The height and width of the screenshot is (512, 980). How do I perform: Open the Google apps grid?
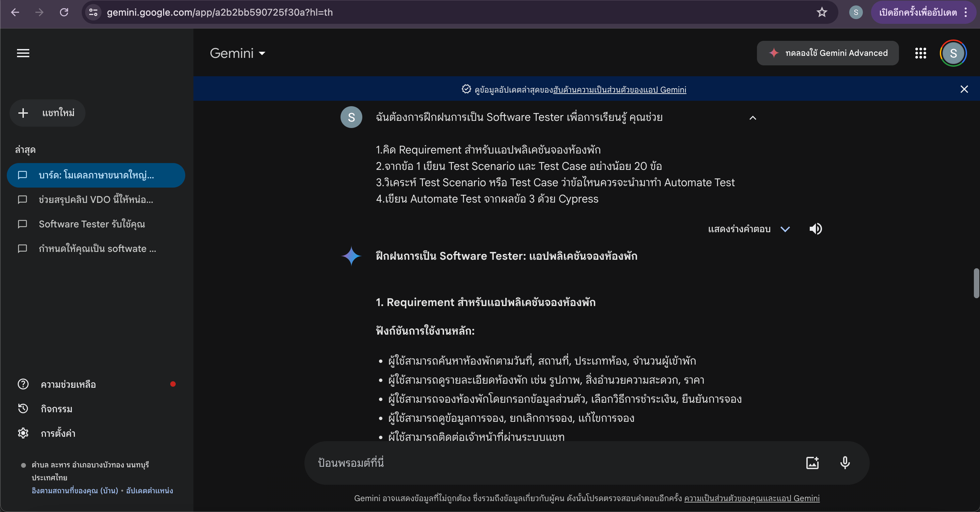coord(920,53)
